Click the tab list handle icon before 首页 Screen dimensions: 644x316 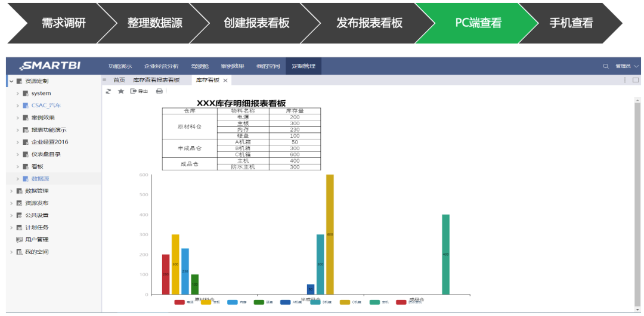[x=104, y=80]
